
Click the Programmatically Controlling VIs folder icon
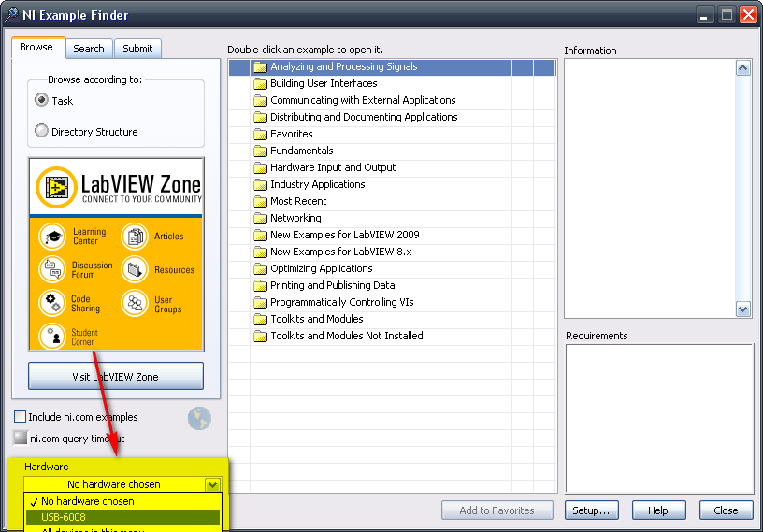260,303
